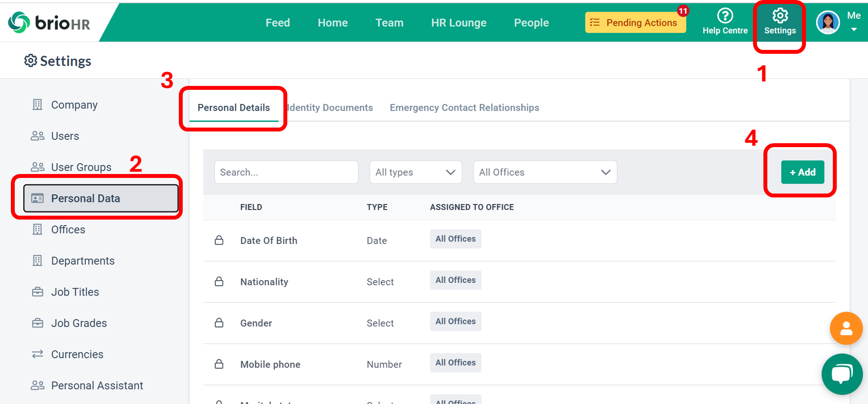868x404 pixels.
Task: Click the ASSIGNED TO OFFICE column header
Action: [x=472, y=207]
